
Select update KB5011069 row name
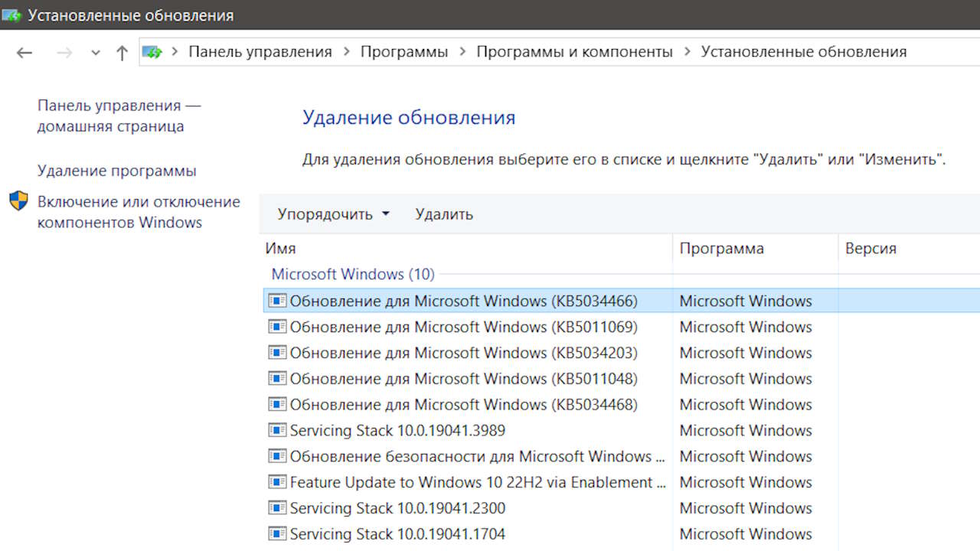[463, 327]
